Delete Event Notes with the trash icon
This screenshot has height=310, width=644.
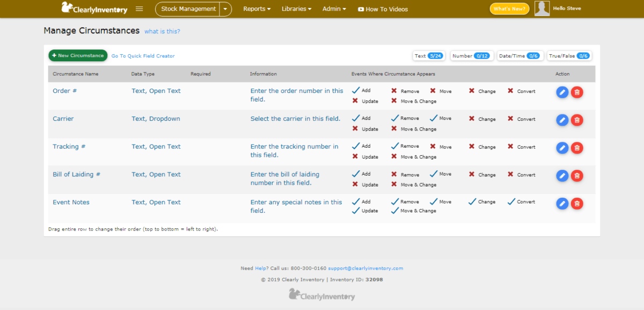(x=577, y=203)
